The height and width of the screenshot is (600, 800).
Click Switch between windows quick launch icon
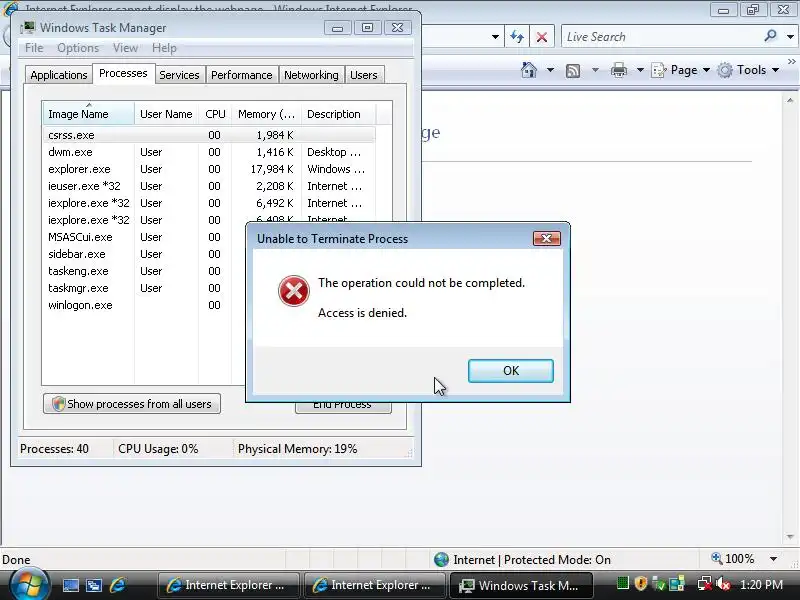click(94, 585)
